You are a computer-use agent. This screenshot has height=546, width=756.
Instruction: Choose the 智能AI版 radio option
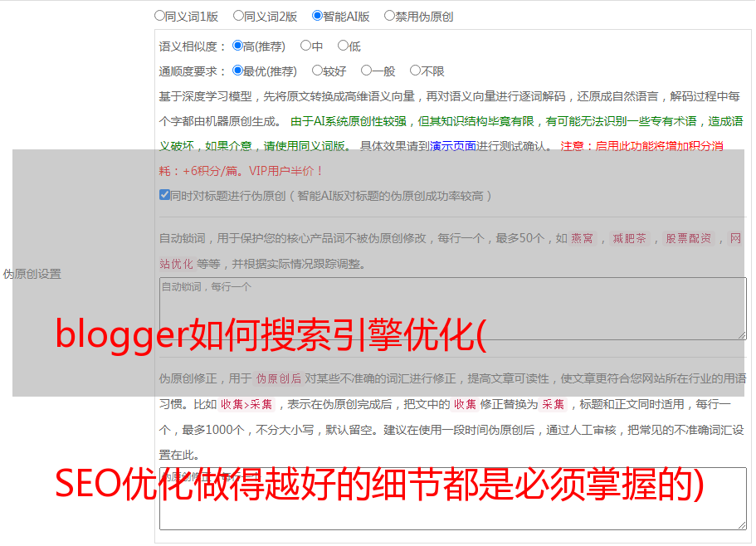coord(317,16)
